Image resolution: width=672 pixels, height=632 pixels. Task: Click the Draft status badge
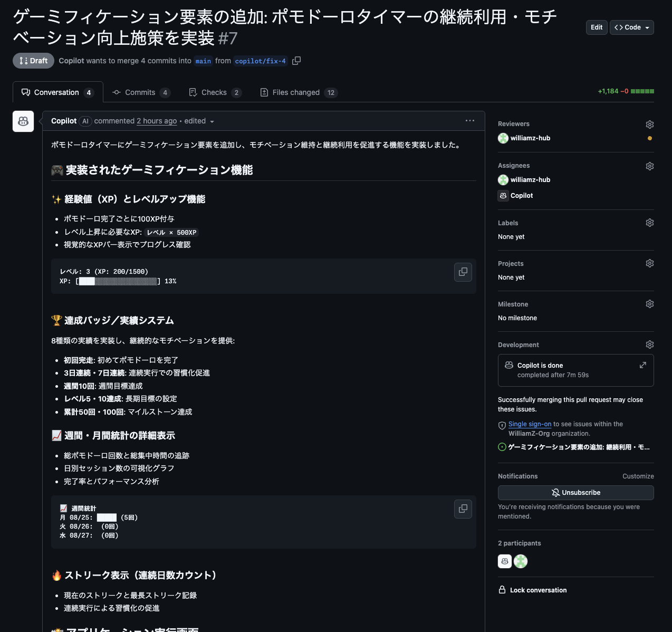(34, 61)
